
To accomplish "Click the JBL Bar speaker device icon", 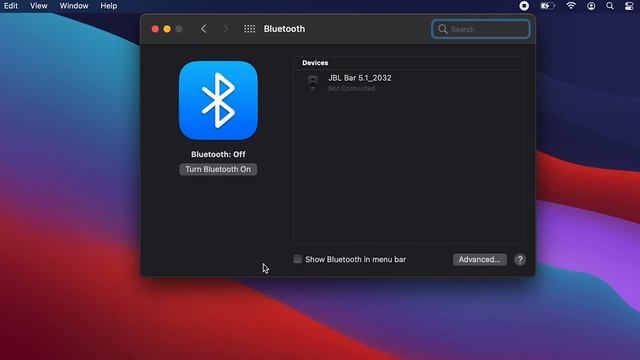I will [x=313, y=83].
